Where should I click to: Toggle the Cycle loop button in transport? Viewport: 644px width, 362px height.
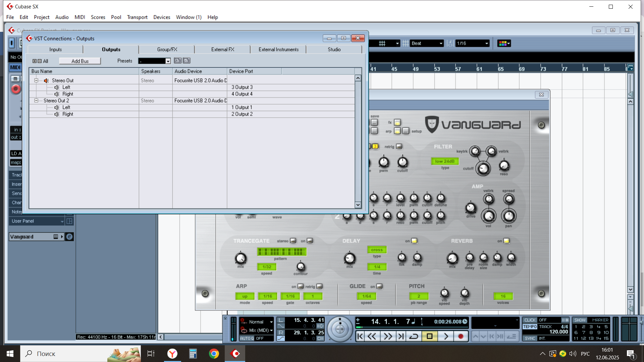414,336
